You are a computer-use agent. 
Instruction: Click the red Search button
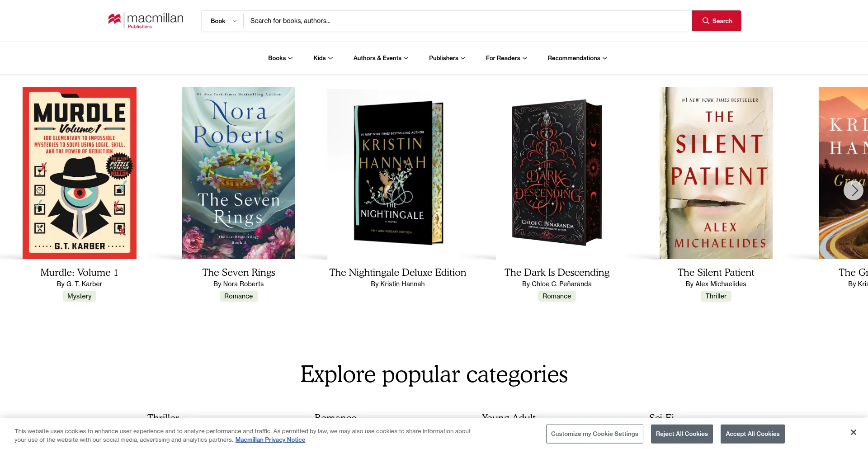click(x=716, y=21)
